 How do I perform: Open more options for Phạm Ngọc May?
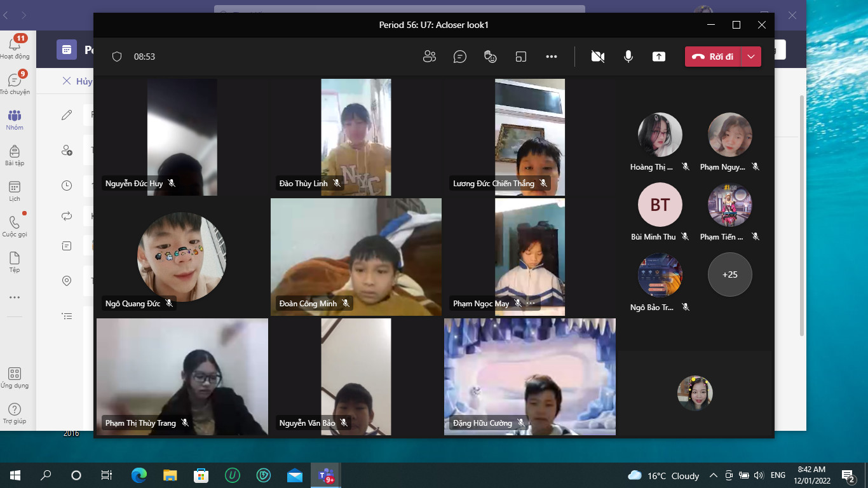pos(531,304)
